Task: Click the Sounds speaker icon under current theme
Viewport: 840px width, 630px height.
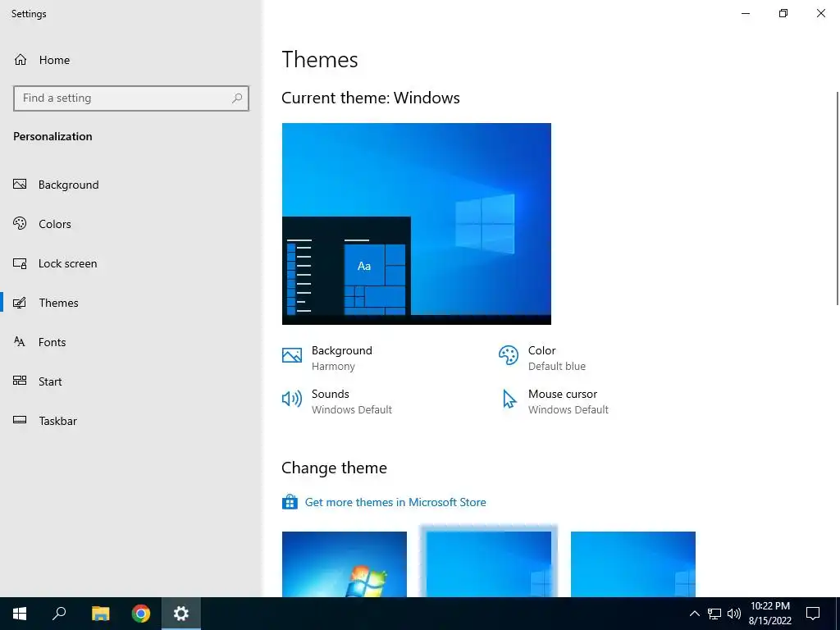Action: 292,399
